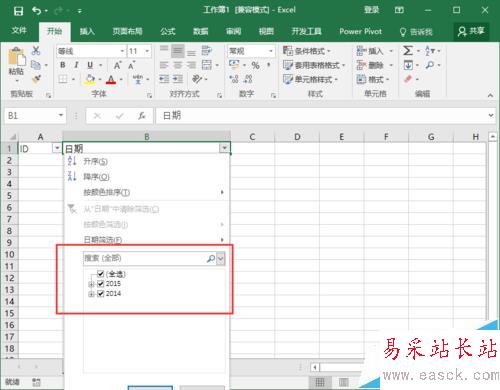500x390 pixels.
Task: Select column D header
Action: 297,137
